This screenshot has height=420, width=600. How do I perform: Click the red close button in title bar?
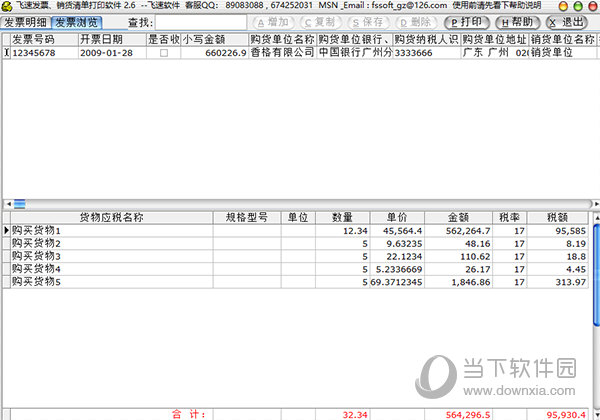tap(592, 6)
